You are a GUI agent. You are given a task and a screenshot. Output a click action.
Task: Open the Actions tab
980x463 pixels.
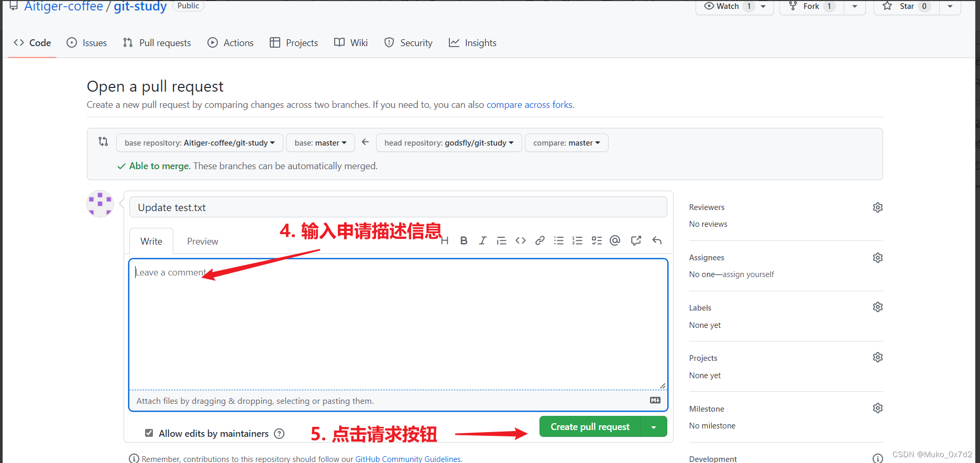[230, 43]
